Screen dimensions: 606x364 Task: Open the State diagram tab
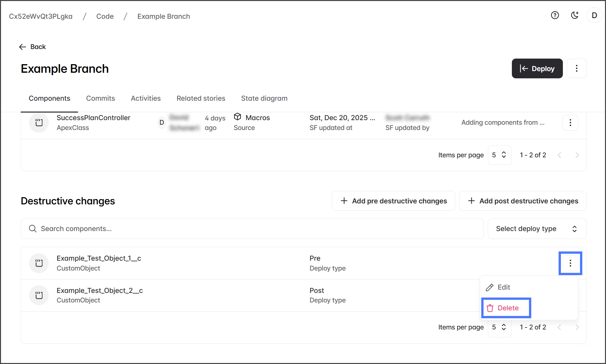click(264, 98)
